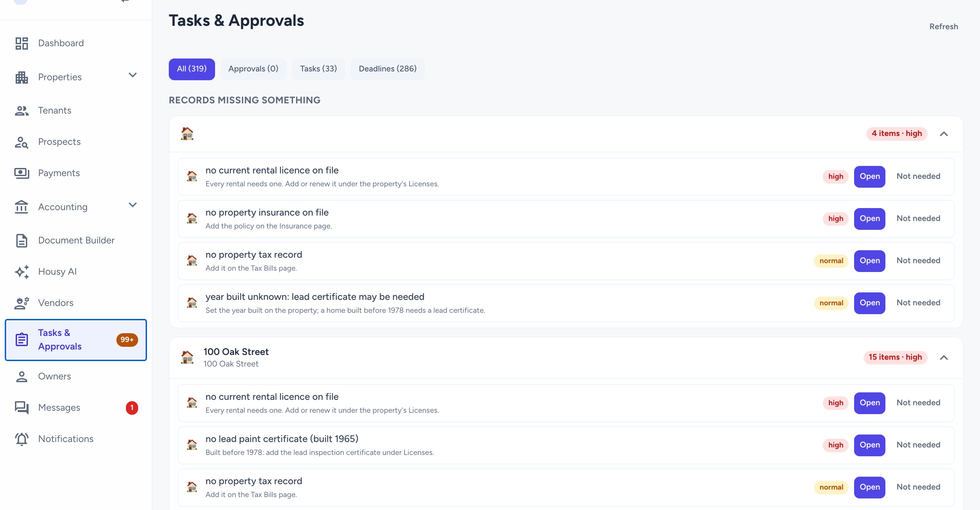
Task: Click house icon beside 100 Oak Street header
Action: pyautogui.click(x=187, y=357)
